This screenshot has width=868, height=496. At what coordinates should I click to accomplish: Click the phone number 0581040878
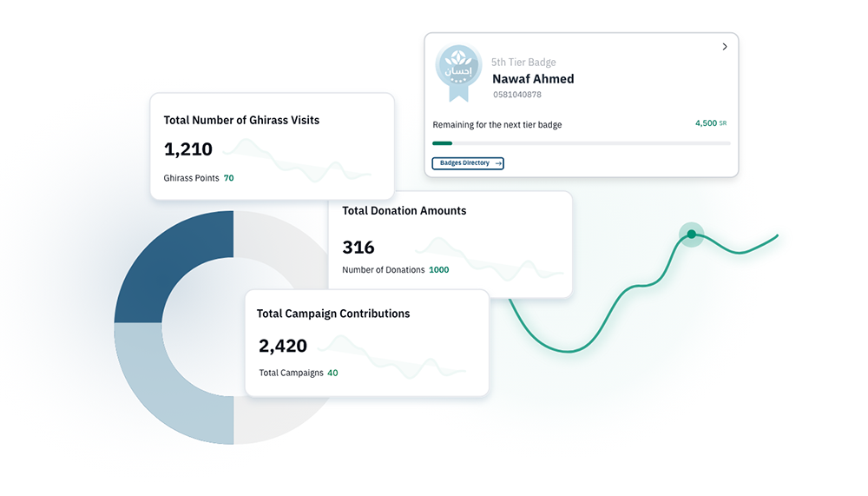pyautogui.click(x=517, y=95)
